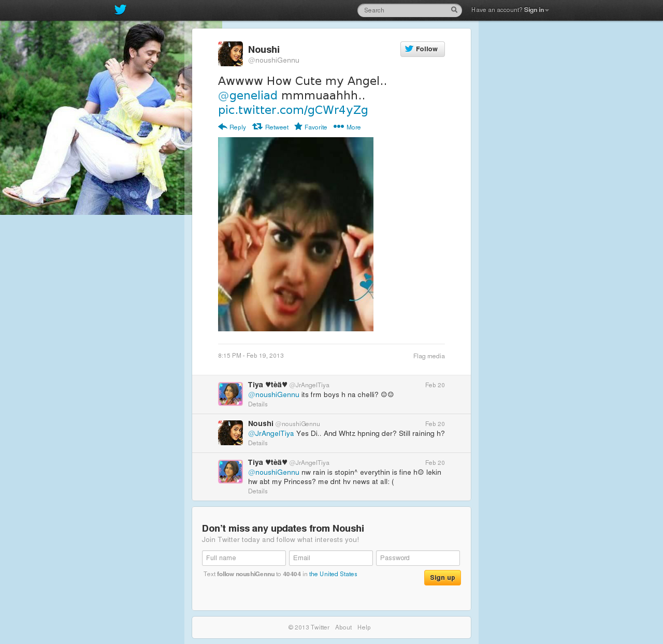The width and height of the screenshot is (663, 644).
Task: Focus the Search input field
Action: coord(409,10)
